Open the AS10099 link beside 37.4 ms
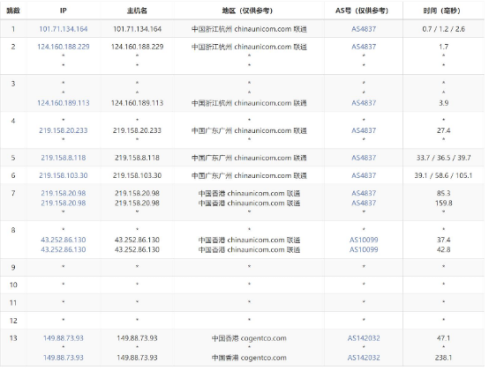Image resolution: width=489 pixels, height=370 pixels. [364, 240]
